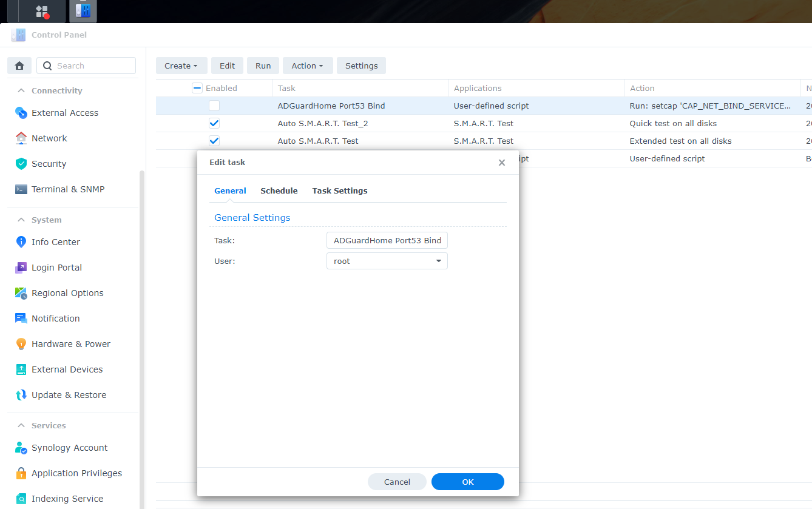
Task: Select the ADGuardHome Port53 Bind row name
Action: 331,106
